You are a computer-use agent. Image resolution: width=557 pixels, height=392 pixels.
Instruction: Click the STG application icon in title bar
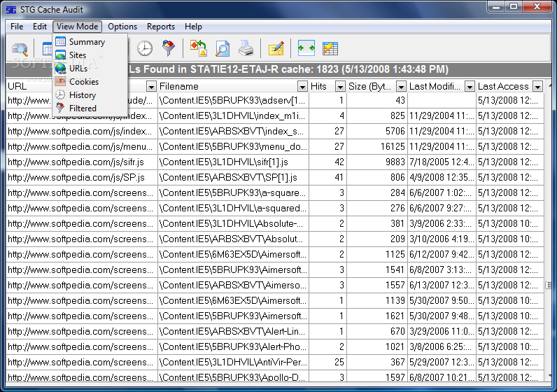(x=11, y=10)
